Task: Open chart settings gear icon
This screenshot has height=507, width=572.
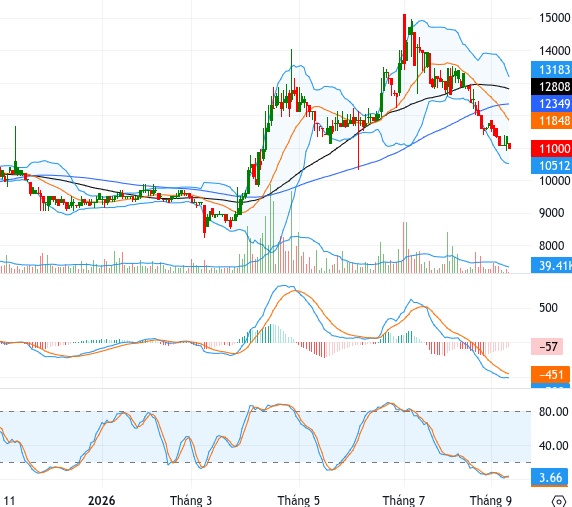Action: (x=559, y=501)
